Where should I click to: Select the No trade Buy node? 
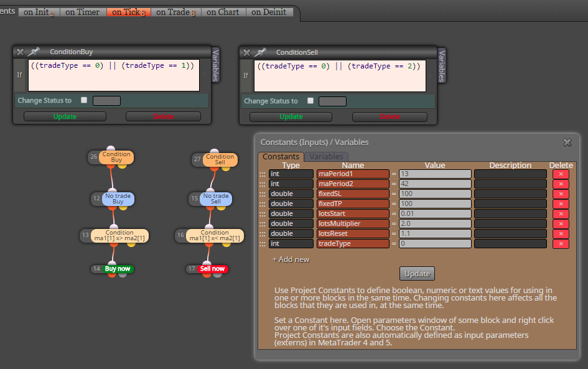point(118,199)
